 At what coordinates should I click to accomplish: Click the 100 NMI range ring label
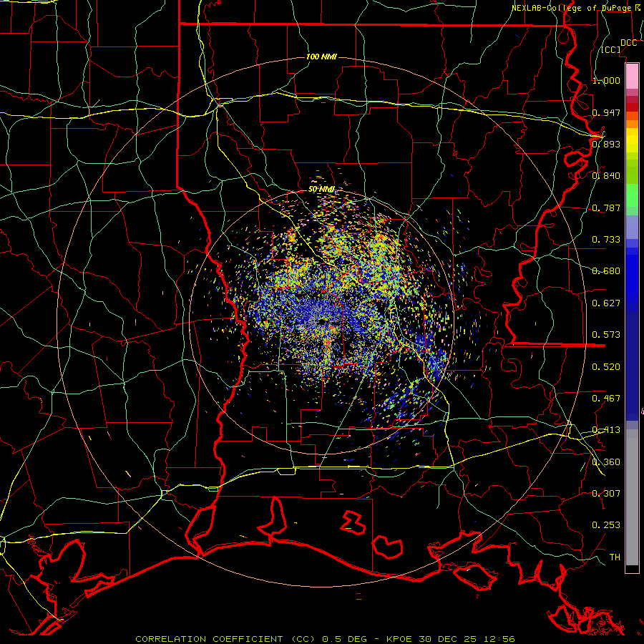click(x=321, y=57)
